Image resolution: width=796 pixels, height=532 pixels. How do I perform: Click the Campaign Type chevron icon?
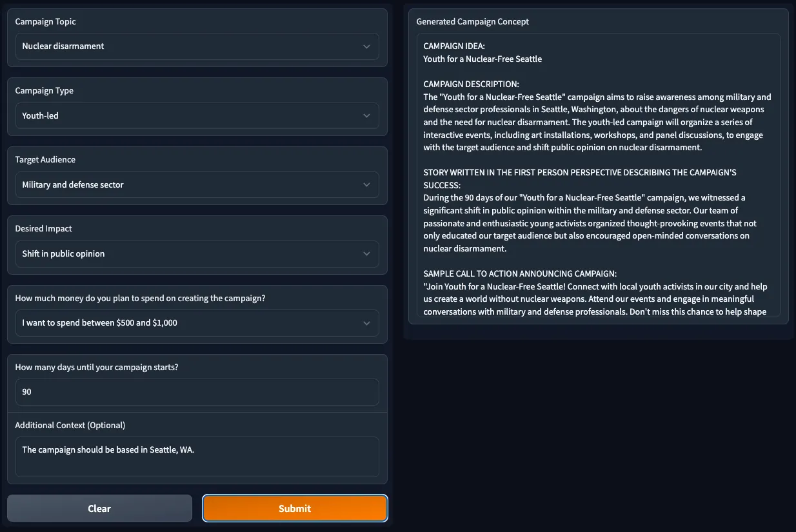366,115
